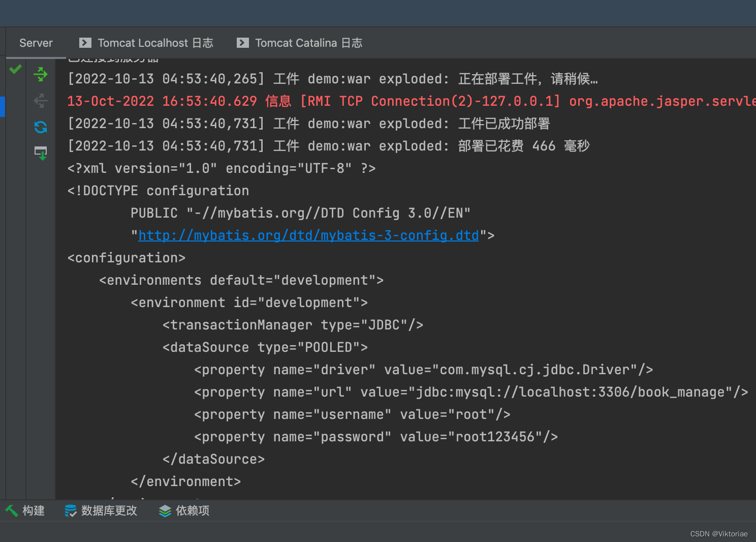This screenshot has width=756, height=542.
Task: Click the blue update application refresh icon
Action: coord(40,127)
